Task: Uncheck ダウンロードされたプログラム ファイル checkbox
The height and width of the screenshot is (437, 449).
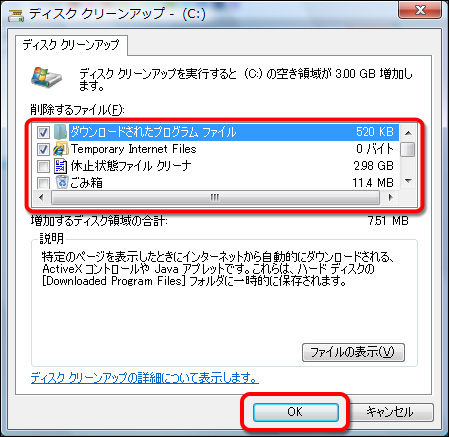Action: (x=43, y=132)
